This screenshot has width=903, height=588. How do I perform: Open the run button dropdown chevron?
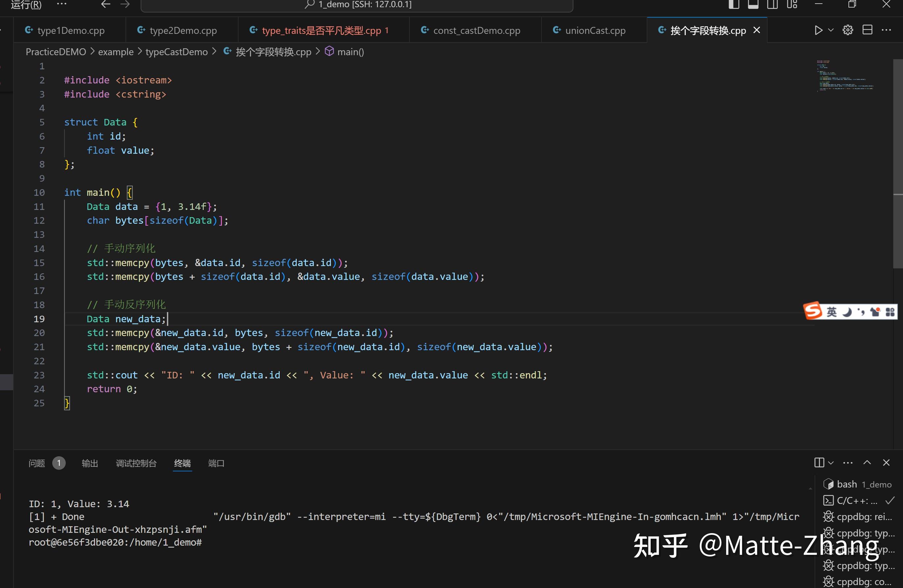click(830, 30)
